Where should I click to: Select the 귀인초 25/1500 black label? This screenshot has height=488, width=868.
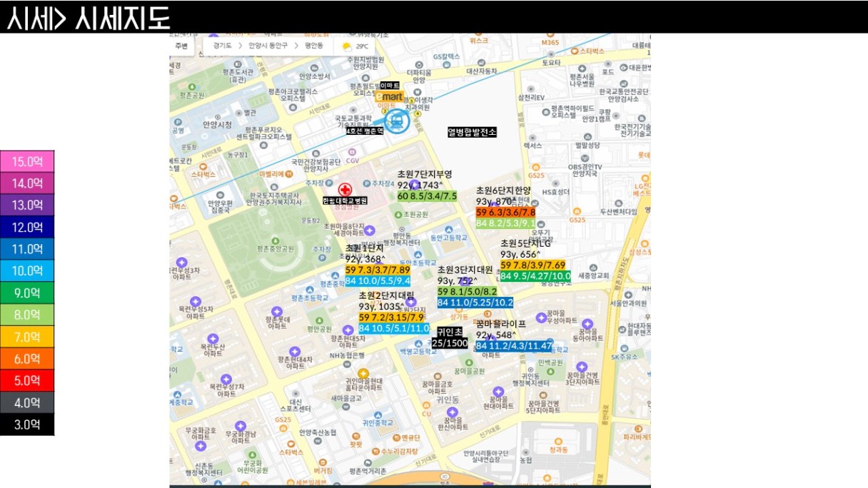point(450,337)
